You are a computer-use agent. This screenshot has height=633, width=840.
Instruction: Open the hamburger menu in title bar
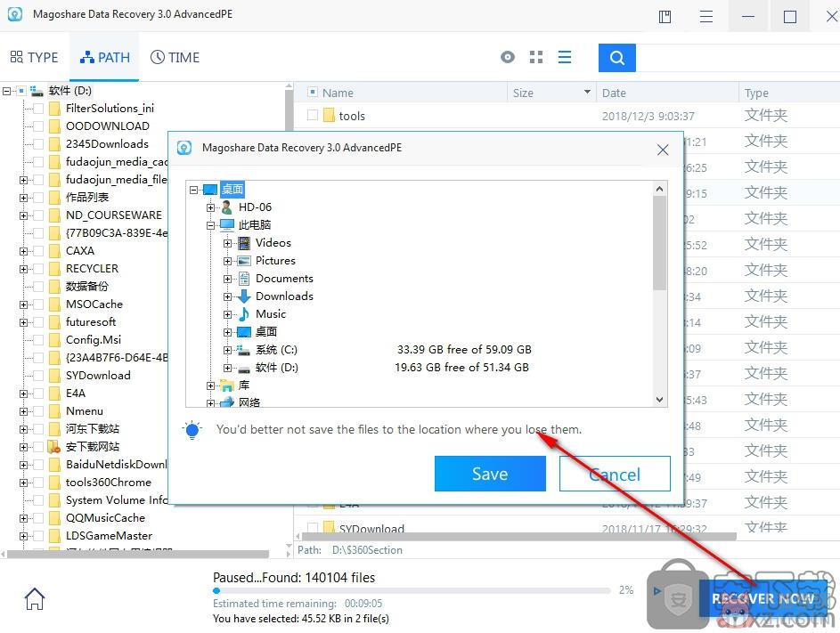[706, 17]
